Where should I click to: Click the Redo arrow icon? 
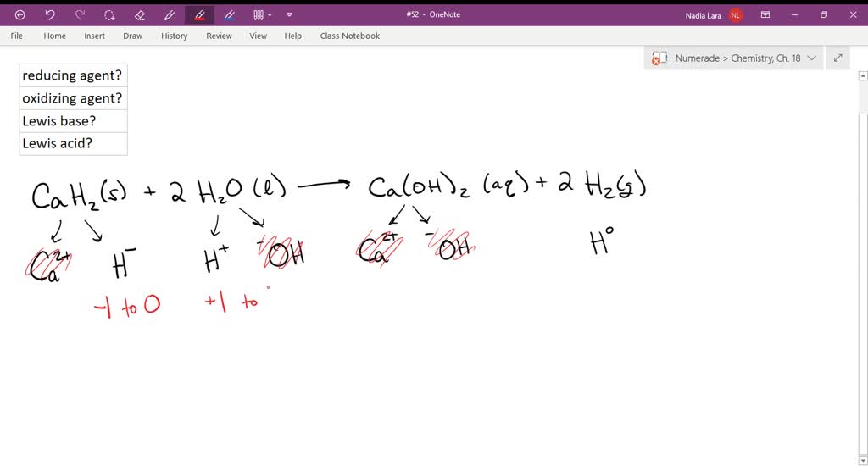(x=80, y=14)
